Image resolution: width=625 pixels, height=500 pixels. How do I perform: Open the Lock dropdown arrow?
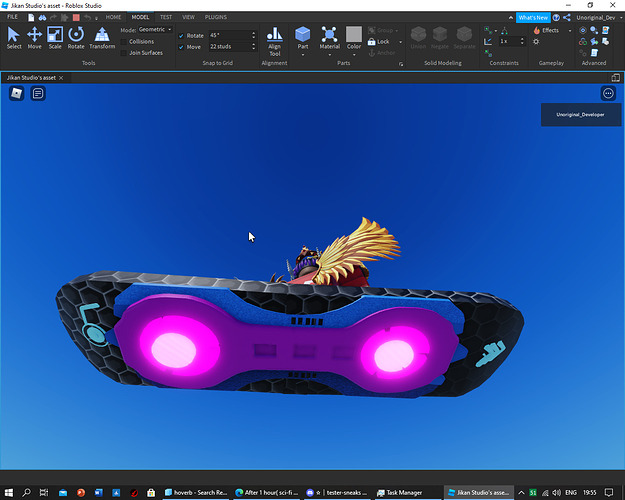click(x=400, y=42)
